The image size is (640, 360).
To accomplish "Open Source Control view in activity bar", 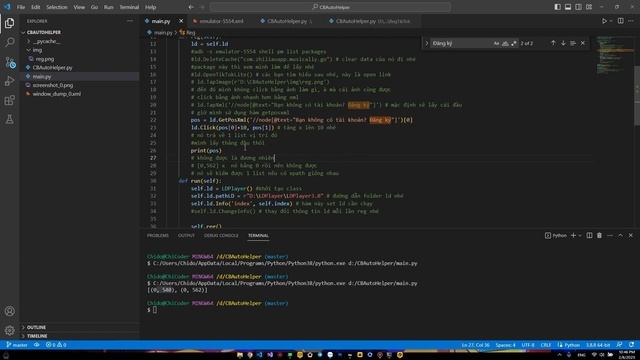I will tap(9, 62).
